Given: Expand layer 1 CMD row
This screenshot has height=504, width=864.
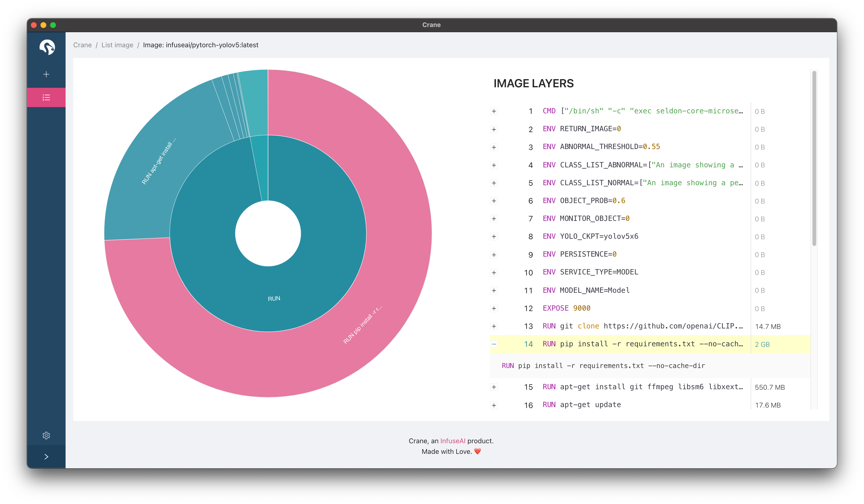Looking at the screenshot, I should pos(494,111).
